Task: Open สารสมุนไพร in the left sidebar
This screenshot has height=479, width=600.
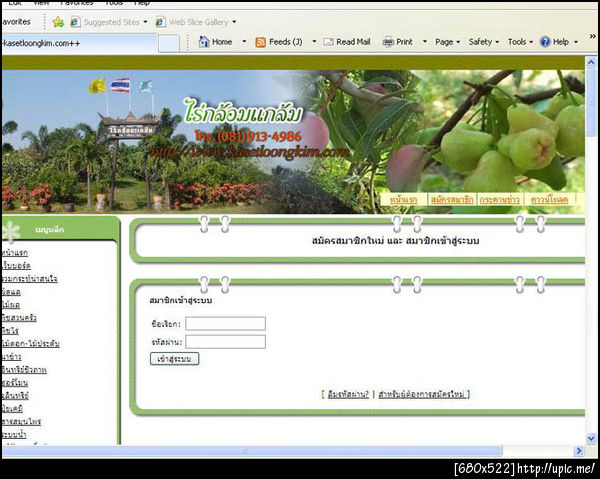Action: click(x=21, y=422)
